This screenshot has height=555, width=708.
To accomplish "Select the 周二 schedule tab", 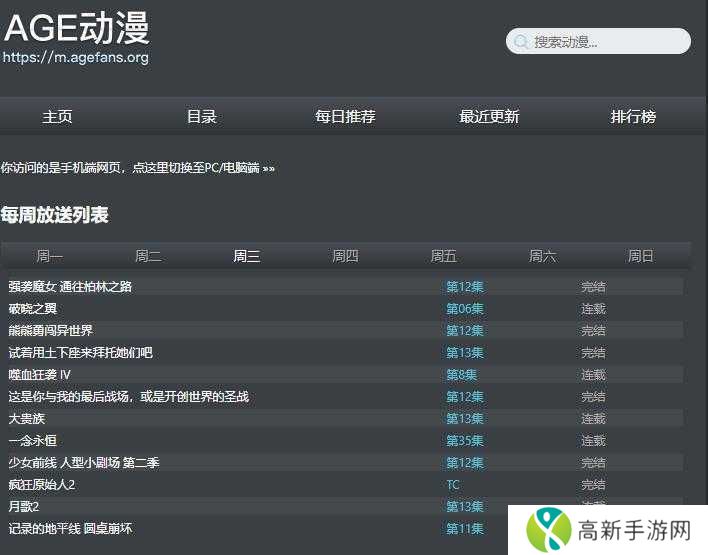I will coord(148,257).
